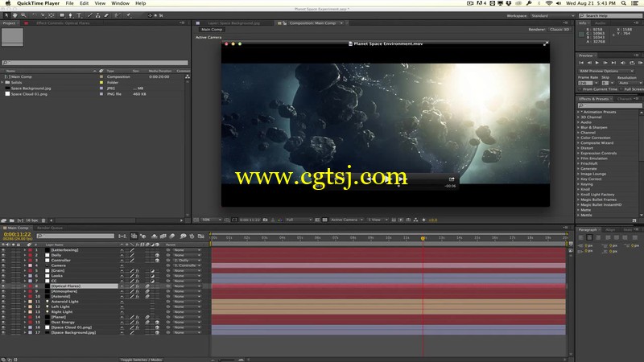The height and width of the screenshot is (362, 644).
Task: Open the Active Camera view dropdown
Action: pos(347,220)
